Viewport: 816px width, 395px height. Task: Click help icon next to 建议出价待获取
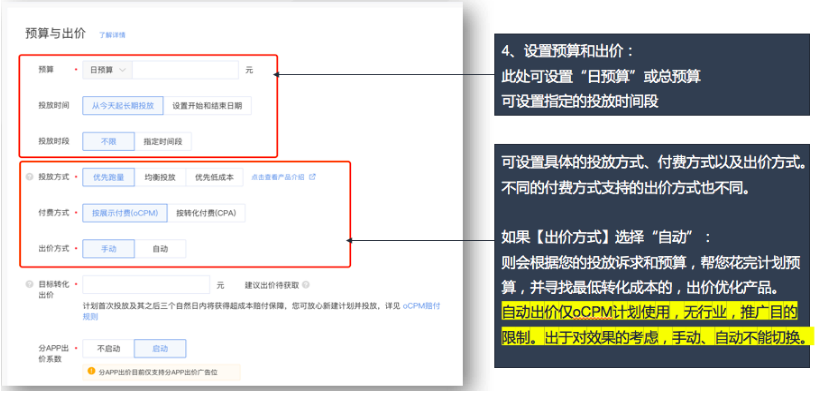point(305,285)
